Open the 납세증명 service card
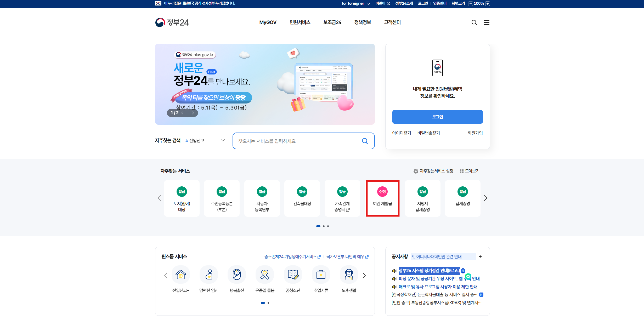The height and width of the screenshot is (321, 644). point(463,198)
